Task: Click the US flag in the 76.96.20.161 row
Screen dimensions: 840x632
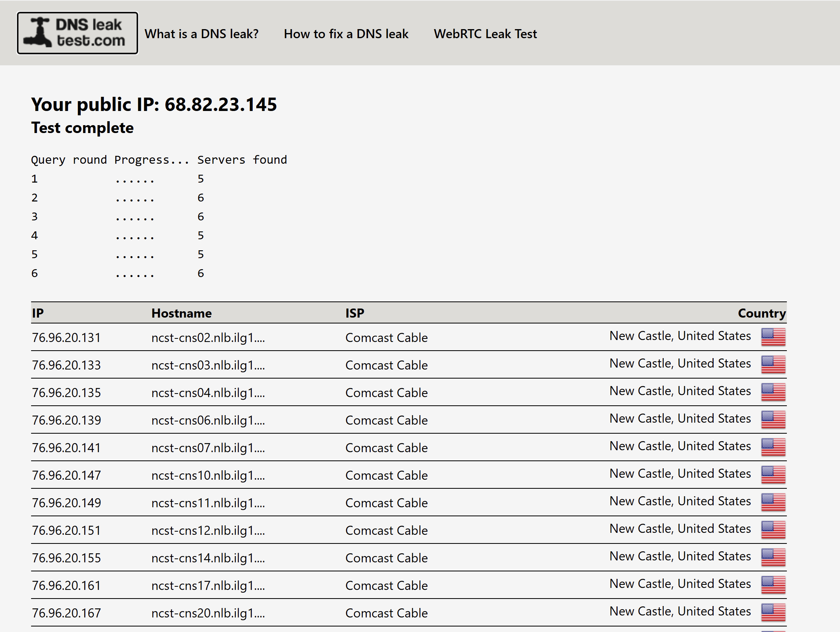Action: [x=773, y=585]
